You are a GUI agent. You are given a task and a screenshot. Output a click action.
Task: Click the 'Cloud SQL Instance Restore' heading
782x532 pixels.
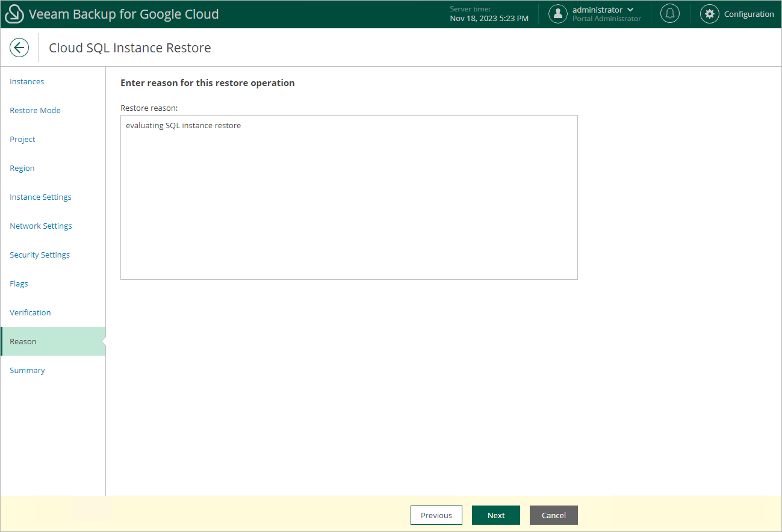[x=130, y=48]
